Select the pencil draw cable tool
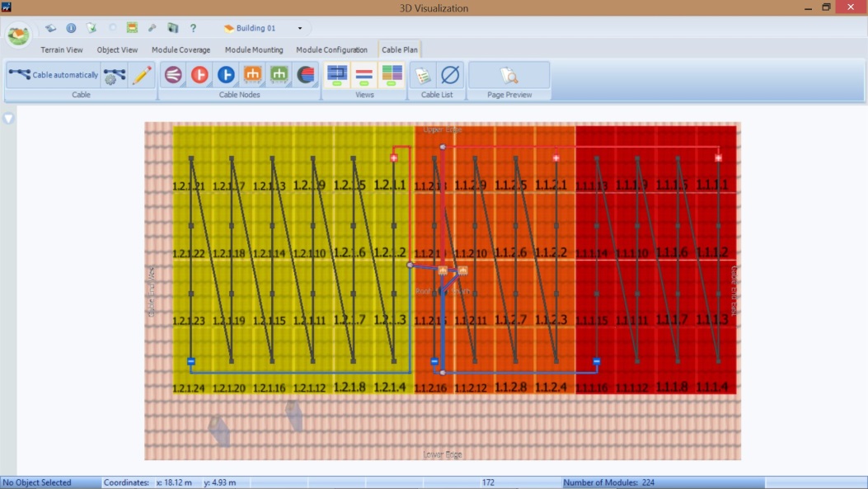The width and height of the screenshot is (868, 489). tap(142, 75)
